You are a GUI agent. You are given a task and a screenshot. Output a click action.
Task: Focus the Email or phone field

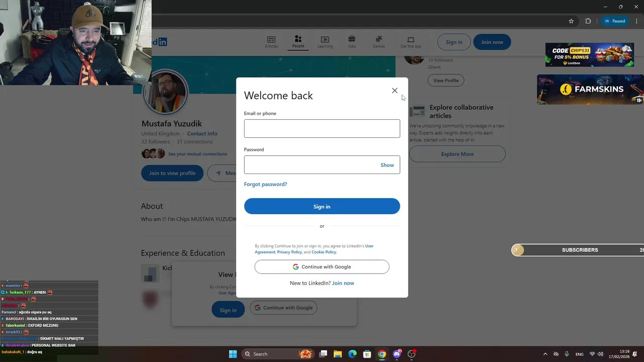[322, 129]
